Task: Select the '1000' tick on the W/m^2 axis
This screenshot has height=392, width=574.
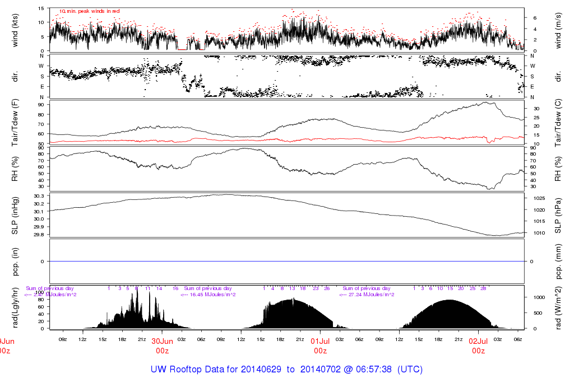Action: click(539, 297)
